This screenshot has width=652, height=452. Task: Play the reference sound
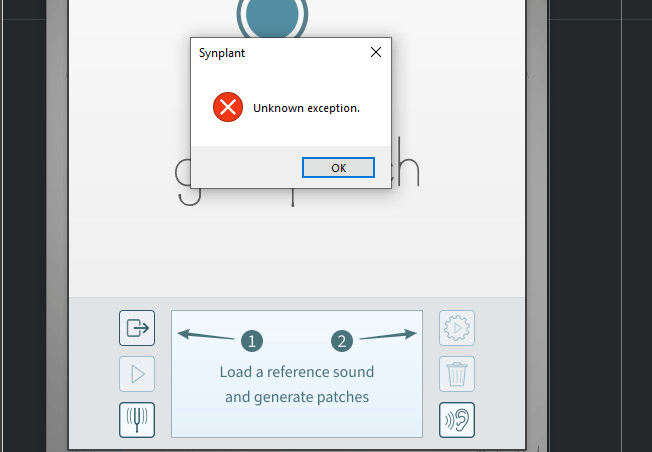pyautogui.click(x=137, y=374)
